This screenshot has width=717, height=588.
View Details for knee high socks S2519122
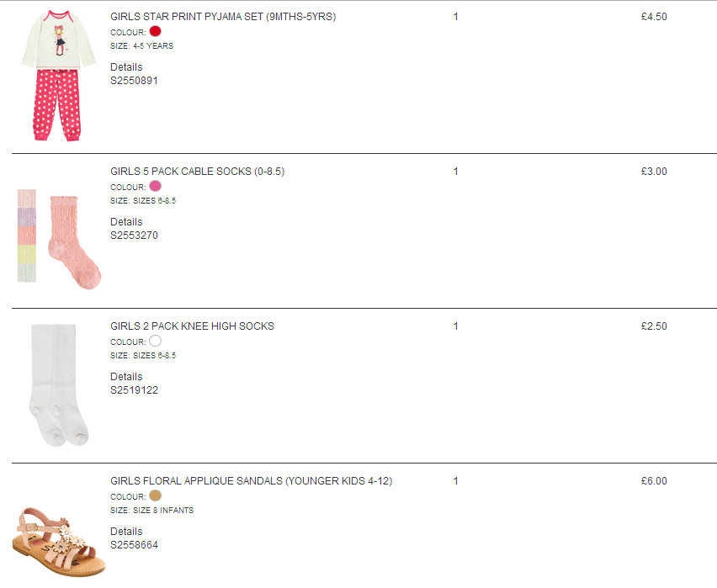click(126, 377)
